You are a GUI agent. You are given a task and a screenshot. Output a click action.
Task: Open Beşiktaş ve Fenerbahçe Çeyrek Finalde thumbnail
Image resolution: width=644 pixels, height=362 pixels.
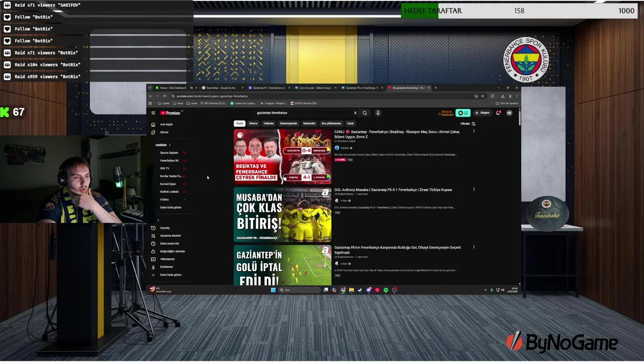click(282, 156)
